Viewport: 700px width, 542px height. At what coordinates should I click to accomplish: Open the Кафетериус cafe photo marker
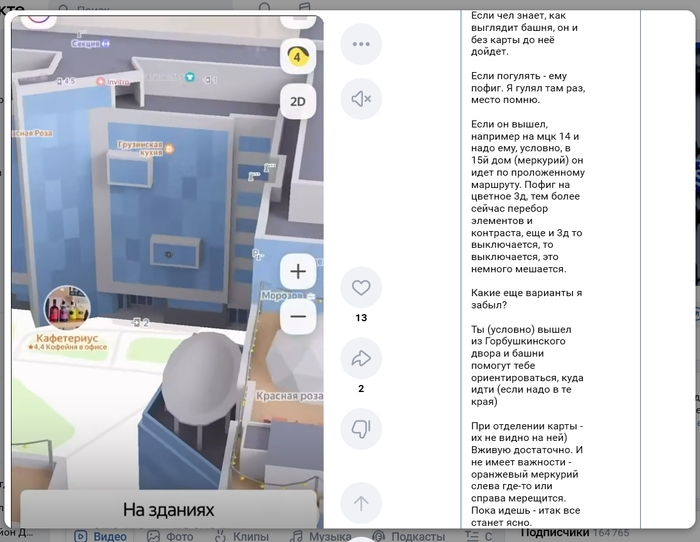(67, 309)
